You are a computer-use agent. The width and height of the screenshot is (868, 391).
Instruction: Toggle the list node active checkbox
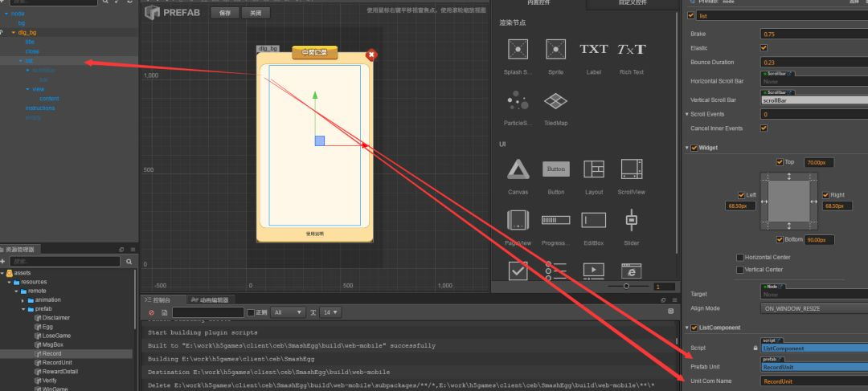(x=690, y=16)
